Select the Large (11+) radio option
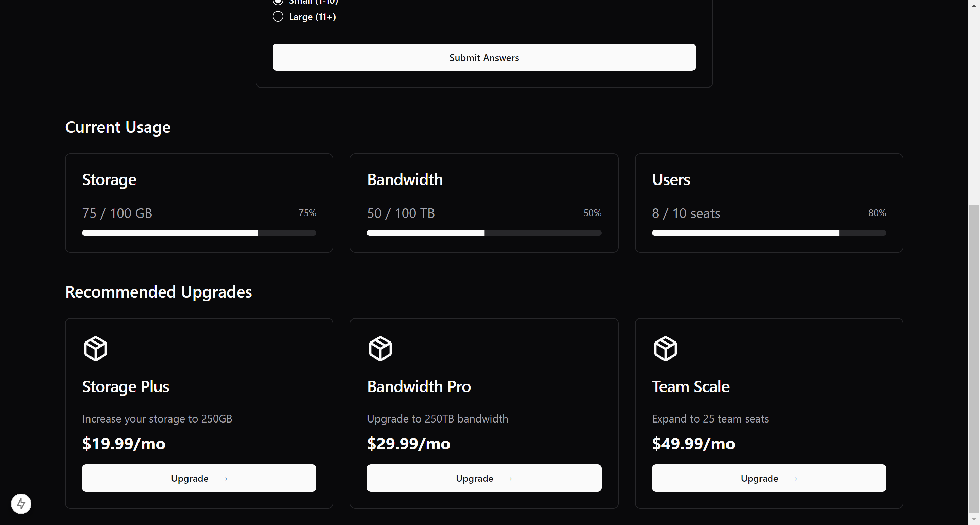This screenshot has width=980, height=525. click(x=278, y=17)
